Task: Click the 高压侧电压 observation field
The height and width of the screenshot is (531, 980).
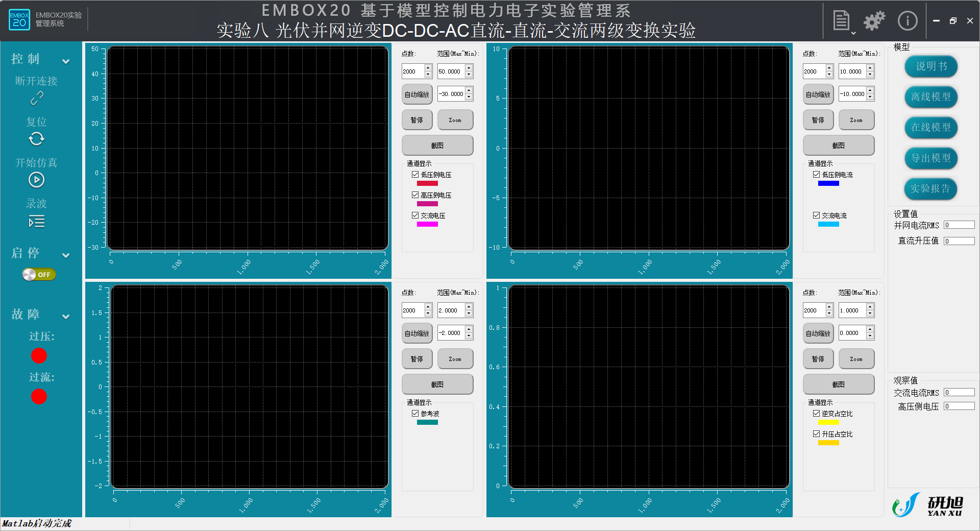Action: (x=959, y=406)
